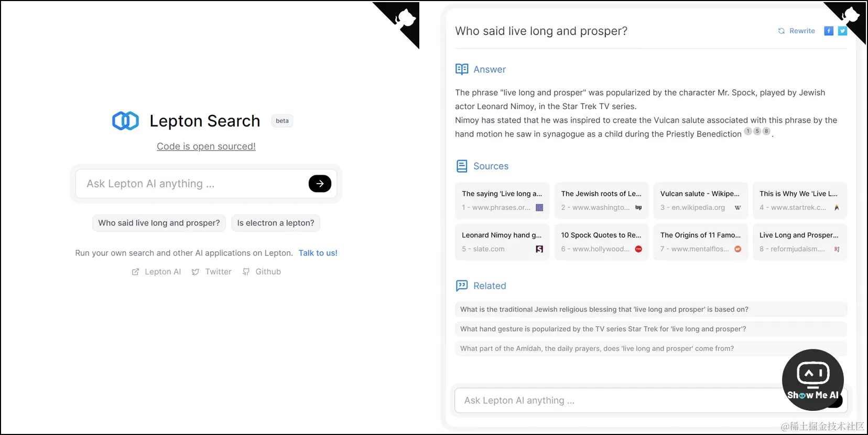Click the startrek.com favicon in source 4

point(837,208)
